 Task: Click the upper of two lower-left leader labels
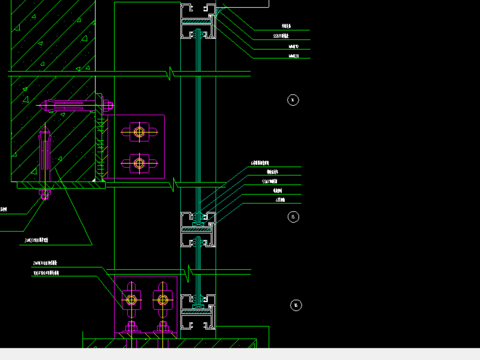click(45, 263)
